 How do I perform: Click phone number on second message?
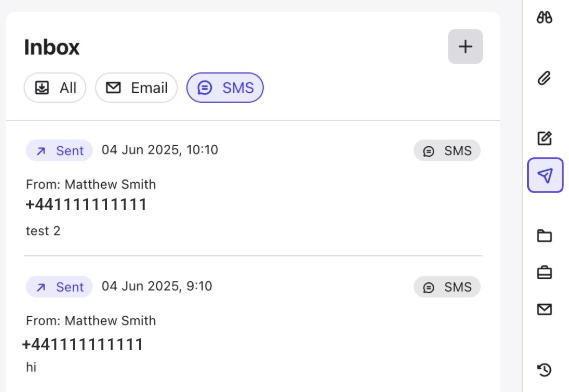click(83, 344)
